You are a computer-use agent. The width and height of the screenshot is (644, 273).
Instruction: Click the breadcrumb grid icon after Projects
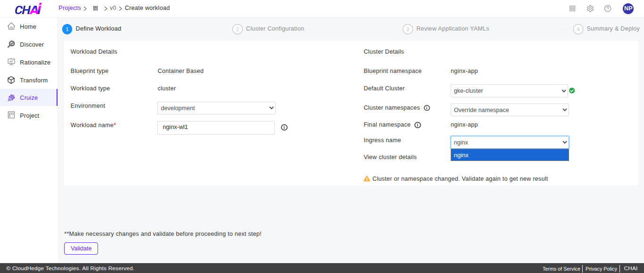[96, 8]
